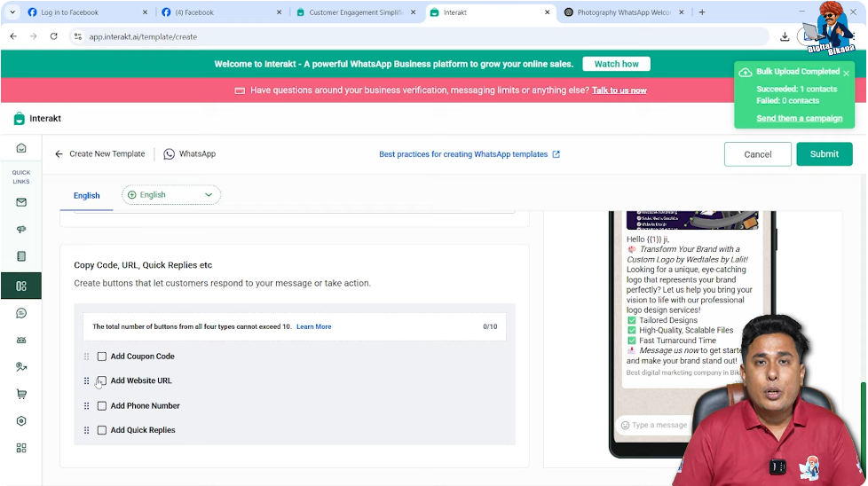This screenshot has width=868, height=486.
Task: Click the Submit button
Action: [x=825, y=154]
